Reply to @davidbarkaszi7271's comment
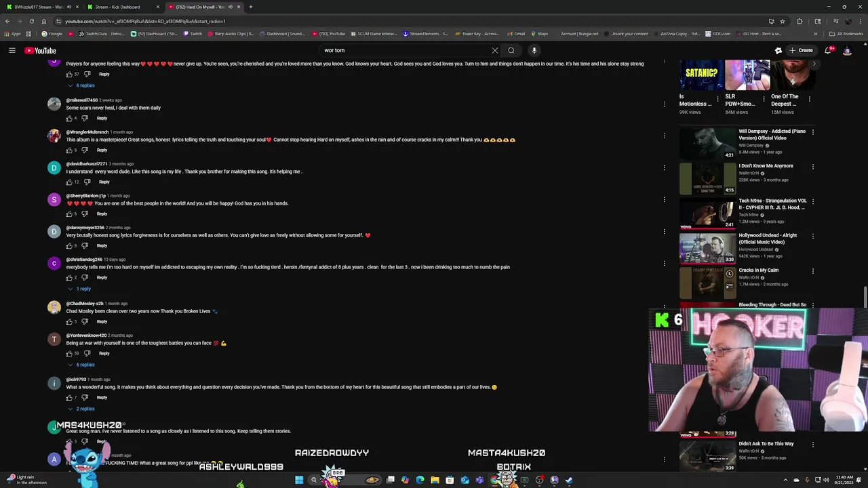The width and height of the screenshot is (868, 488). (x=104, y=182)
